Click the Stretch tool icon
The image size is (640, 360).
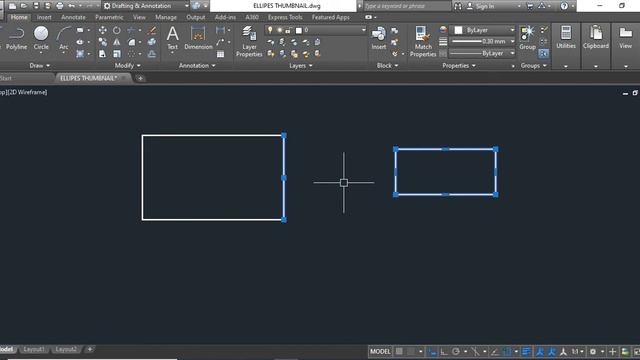102,54
